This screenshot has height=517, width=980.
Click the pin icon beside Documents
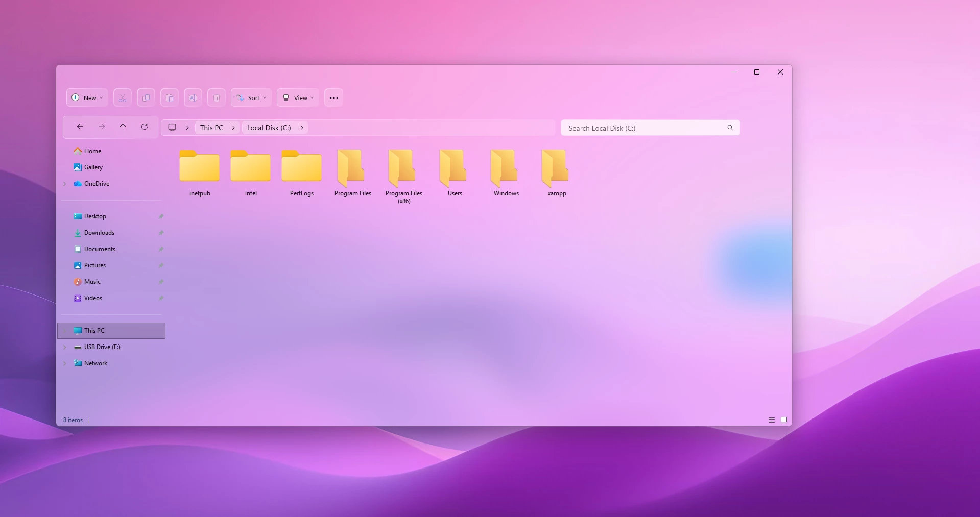[x=161, y=249]
